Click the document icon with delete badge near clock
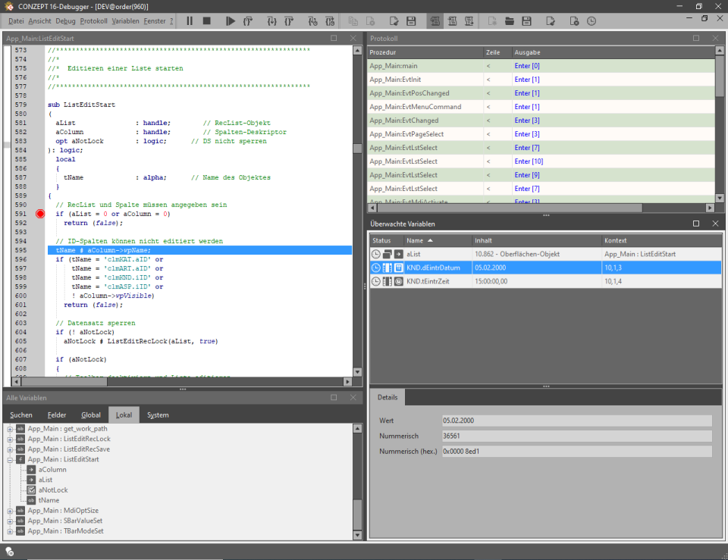Viewport: 728px width, 560px height. tap(574, 21)
